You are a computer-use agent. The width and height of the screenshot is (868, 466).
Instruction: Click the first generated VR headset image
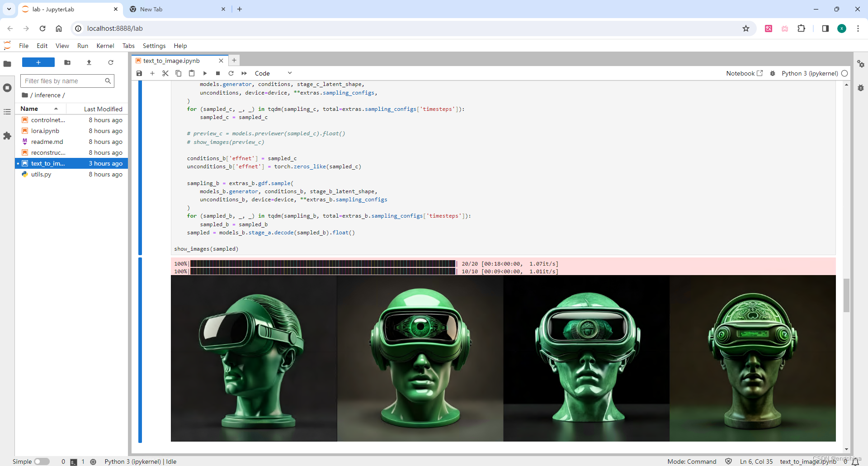click(254, 358)
